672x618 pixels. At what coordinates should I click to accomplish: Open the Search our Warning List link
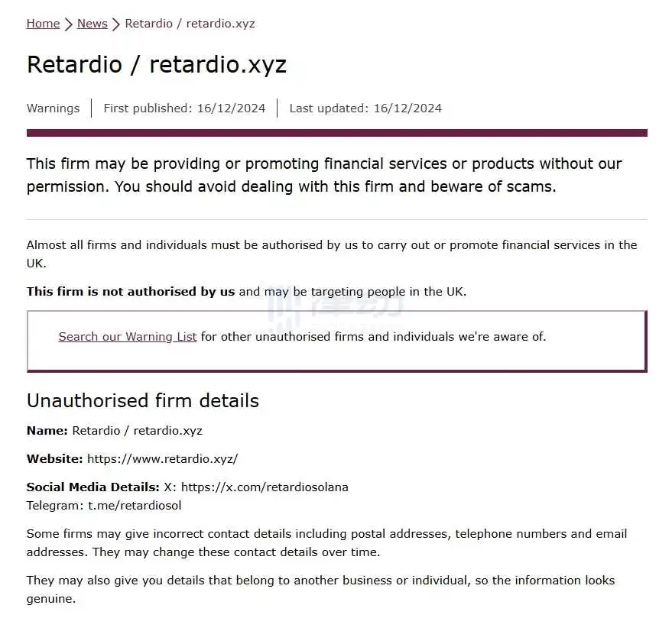128,337
